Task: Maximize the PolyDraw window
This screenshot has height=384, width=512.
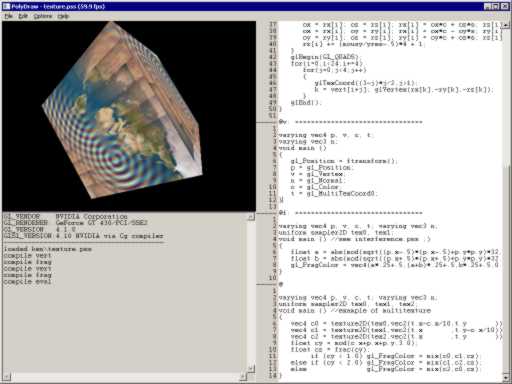Action: tap(496, 6)
